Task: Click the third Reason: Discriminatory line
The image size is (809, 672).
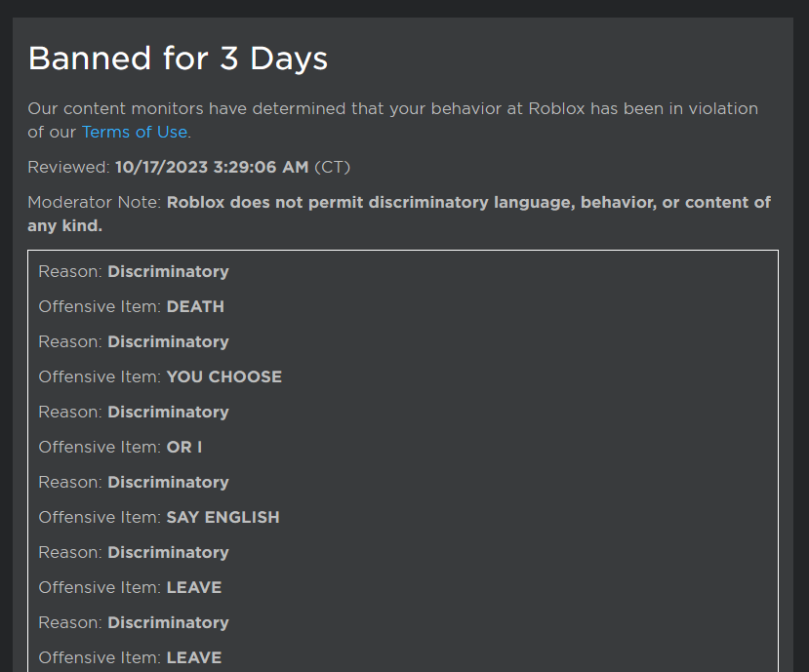Action: 134,412
